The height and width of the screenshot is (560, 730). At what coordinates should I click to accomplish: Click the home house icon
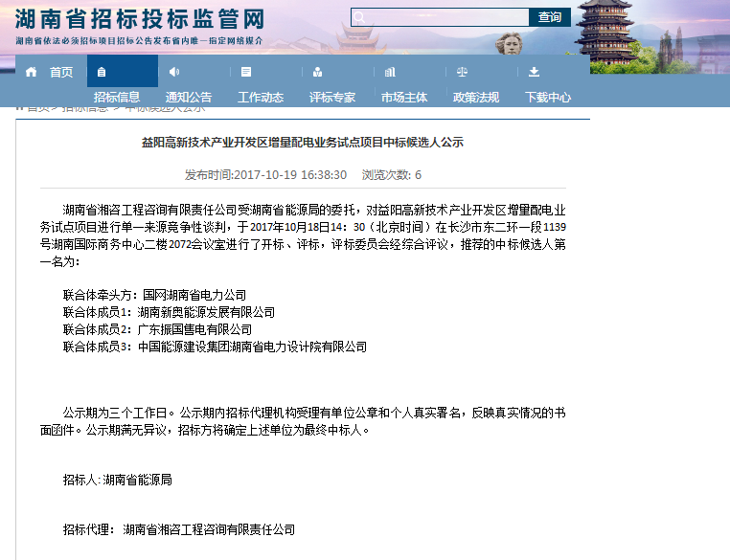pyautogui.click(x=32, y=72)
